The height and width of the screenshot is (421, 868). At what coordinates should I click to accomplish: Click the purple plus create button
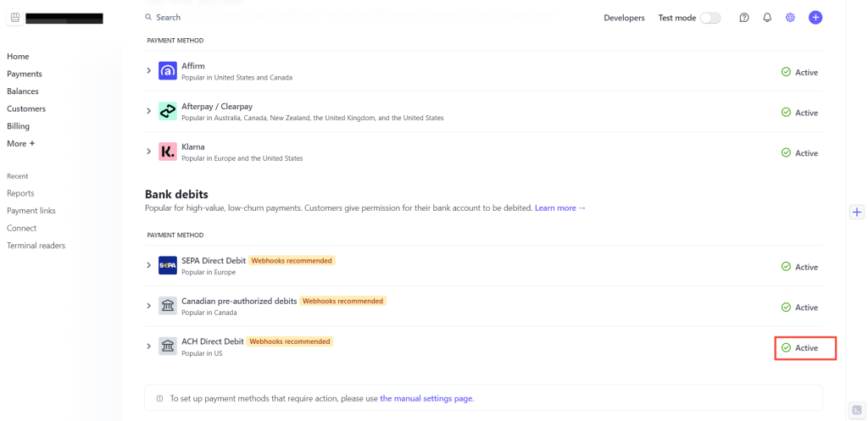click(x=815, y=18)
